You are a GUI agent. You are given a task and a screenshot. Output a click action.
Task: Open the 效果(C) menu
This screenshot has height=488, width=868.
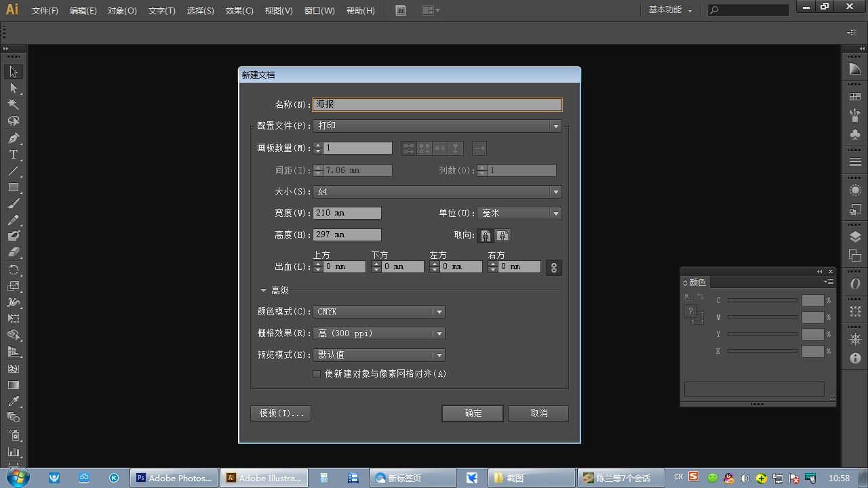tap(239, 11)
